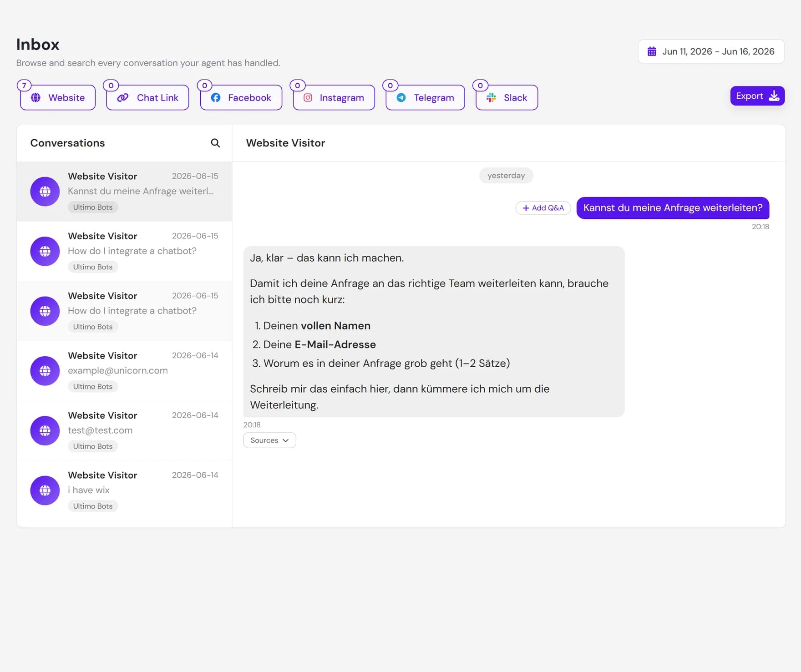Open the example@unicorn.com conversation
Viewport: 801px width, 672px height.
(x=124, y=371)
